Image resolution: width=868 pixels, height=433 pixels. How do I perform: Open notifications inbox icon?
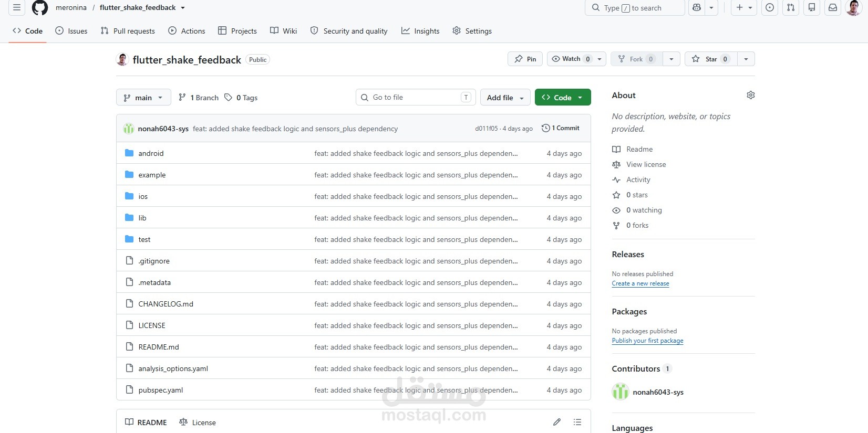pyautogui.click(x=833, y=7)
